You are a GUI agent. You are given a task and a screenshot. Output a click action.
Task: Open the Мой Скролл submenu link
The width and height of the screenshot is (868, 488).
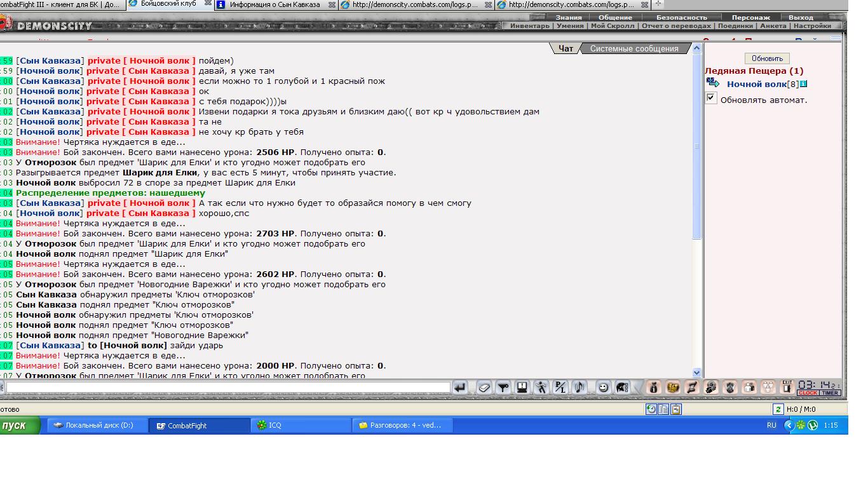coord(613,26)
